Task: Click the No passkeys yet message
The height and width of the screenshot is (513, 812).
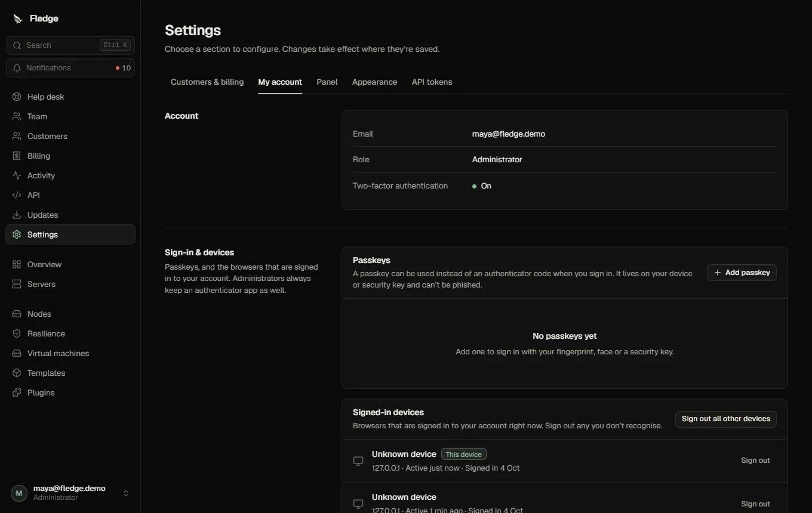Action: 565,336
